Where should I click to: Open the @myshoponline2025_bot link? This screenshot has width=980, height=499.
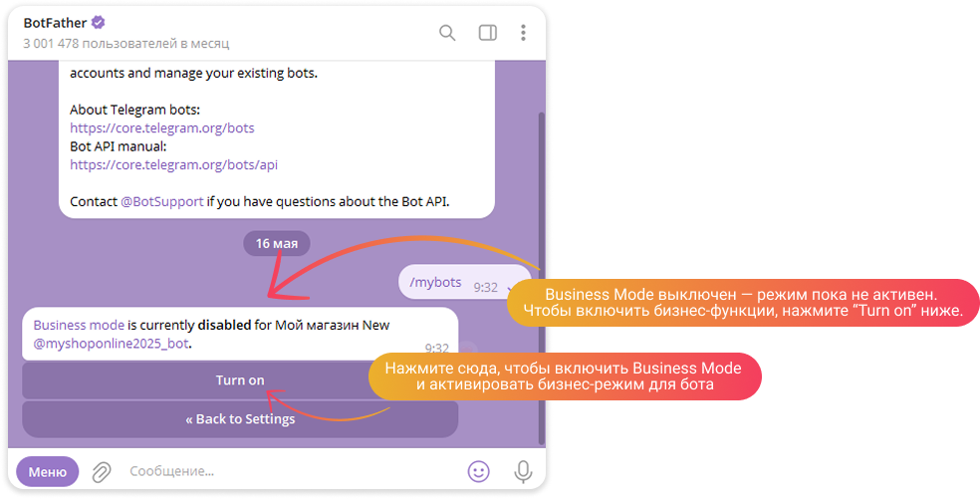111,344
